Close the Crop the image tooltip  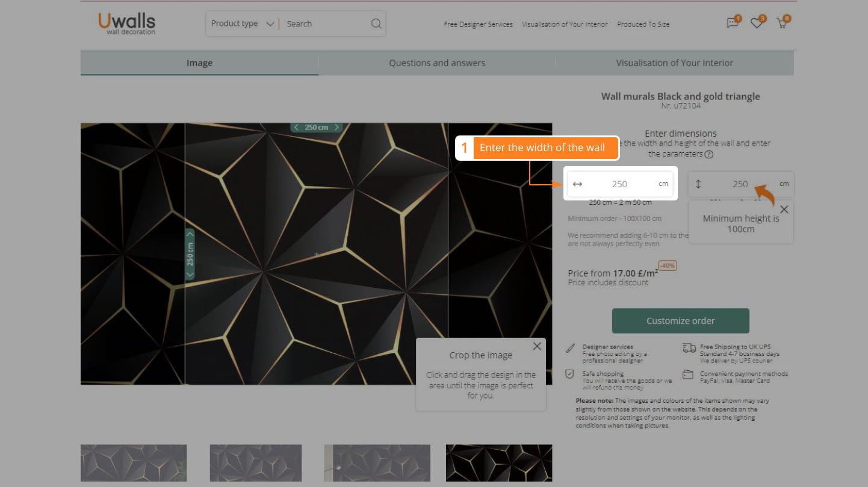click(x=536, y=346)
